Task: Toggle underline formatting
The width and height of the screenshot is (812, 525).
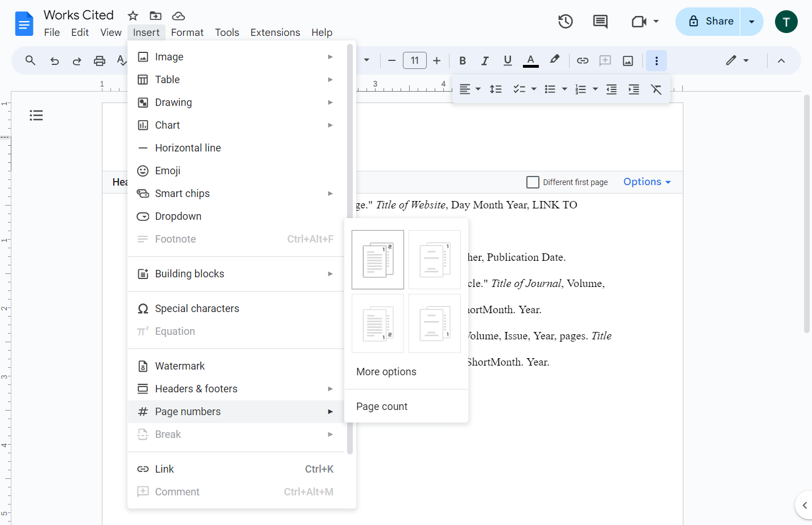Action: [x=508, y=60]
